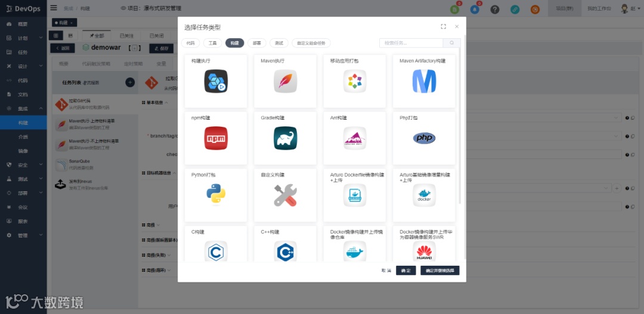Click the 检索任务 search field

tap(411, 43)
